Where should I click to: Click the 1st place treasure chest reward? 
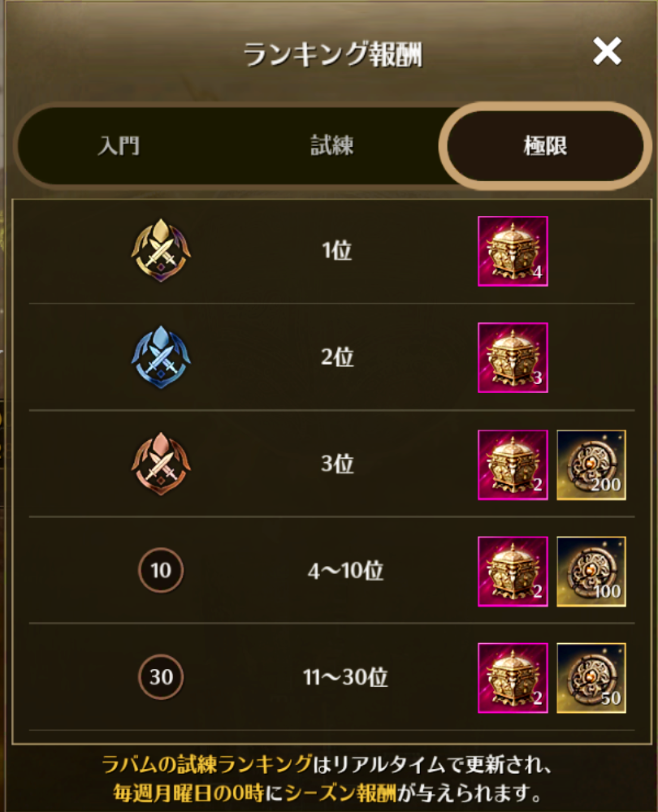[513, 251]
